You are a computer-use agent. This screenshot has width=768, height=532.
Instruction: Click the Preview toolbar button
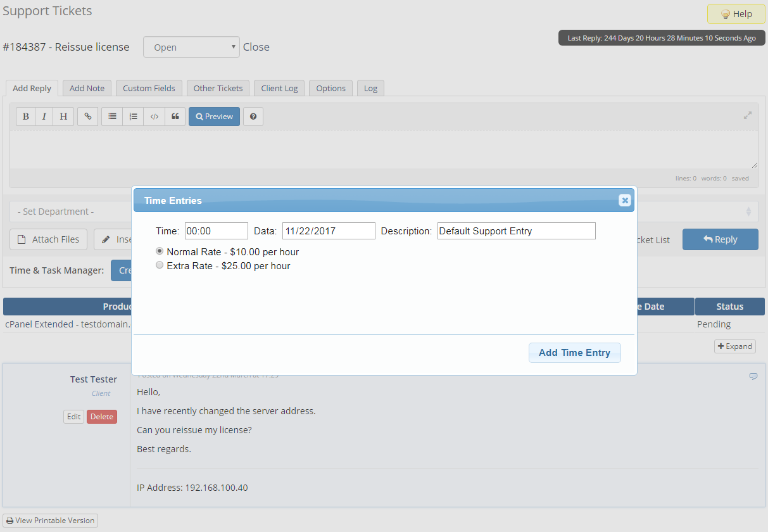point(214,116)
